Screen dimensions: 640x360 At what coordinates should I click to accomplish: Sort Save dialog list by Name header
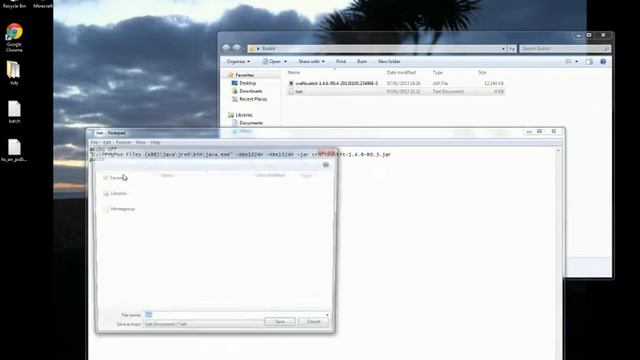[167, 176]
